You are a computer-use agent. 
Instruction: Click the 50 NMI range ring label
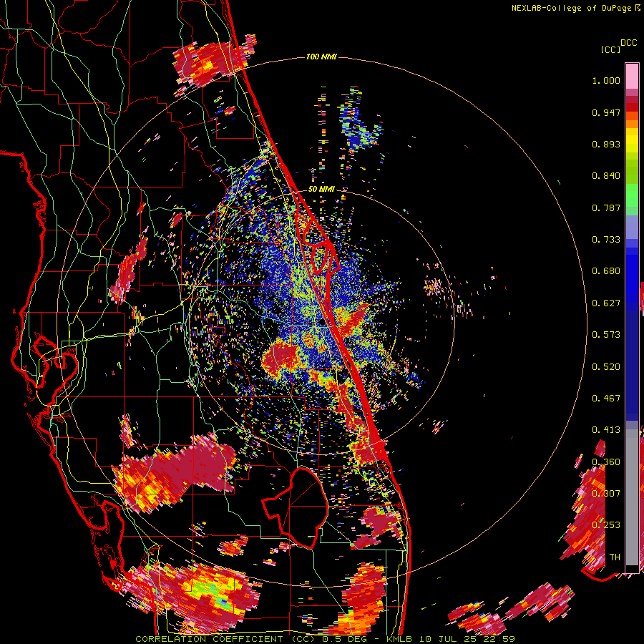(321, 189)
